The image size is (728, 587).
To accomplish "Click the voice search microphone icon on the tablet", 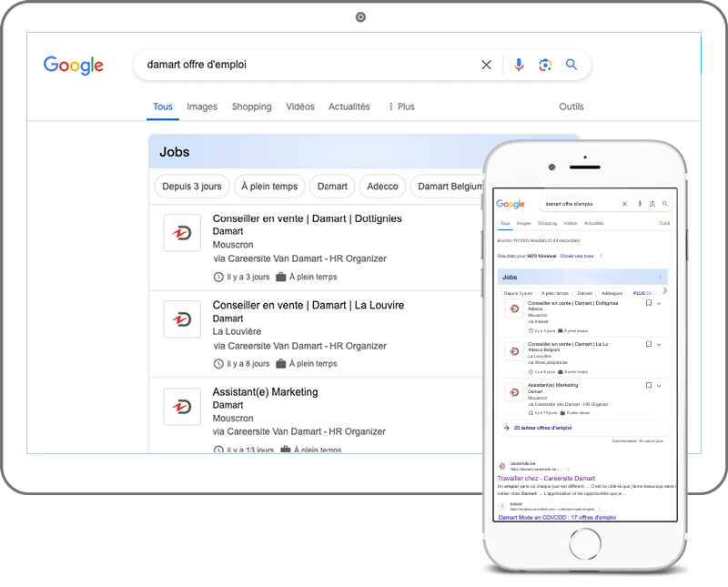I will [x=519, y=65].
